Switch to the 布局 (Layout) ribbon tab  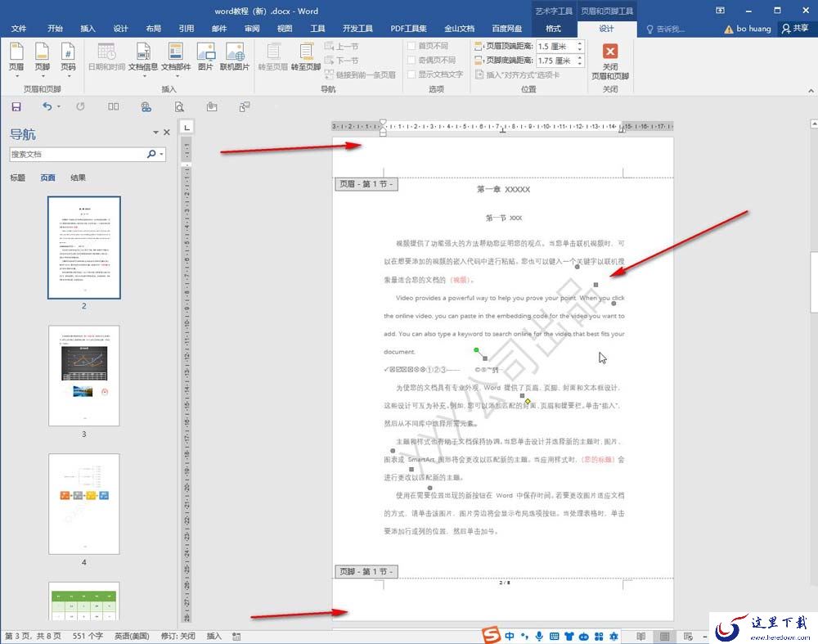tap(154, 28)
